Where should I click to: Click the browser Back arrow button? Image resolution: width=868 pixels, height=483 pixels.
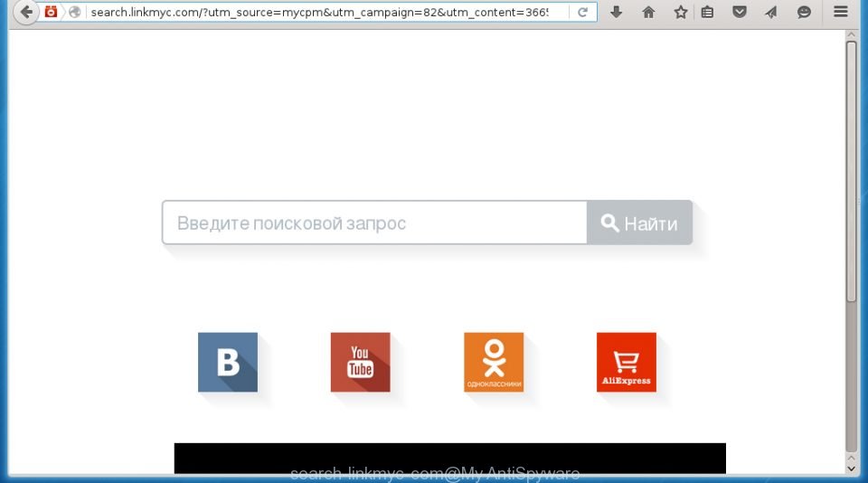tap(25, 12)
